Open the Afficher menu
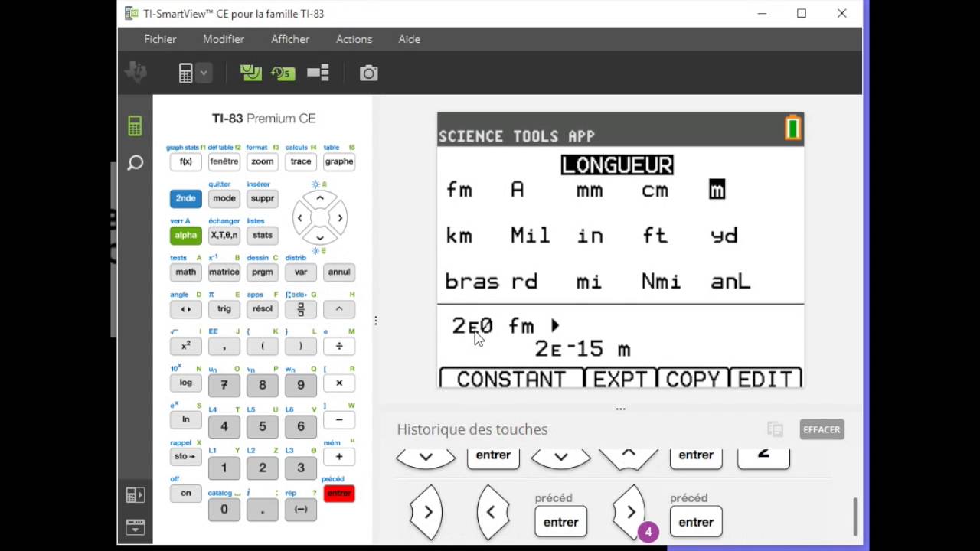The width and height of the screenshot is (980, 551). (290, 39)
